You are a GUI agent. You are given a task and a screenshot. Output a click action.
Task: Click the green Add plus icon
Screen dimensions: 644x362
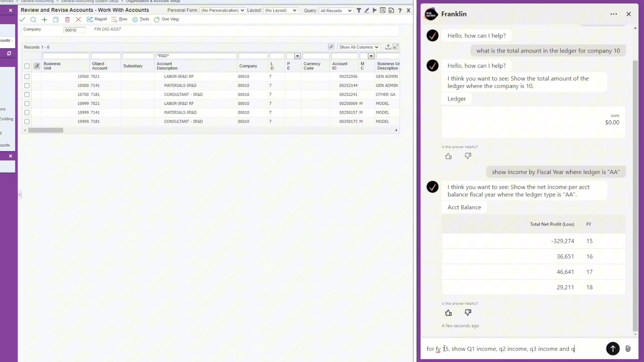tap(44, 19)
